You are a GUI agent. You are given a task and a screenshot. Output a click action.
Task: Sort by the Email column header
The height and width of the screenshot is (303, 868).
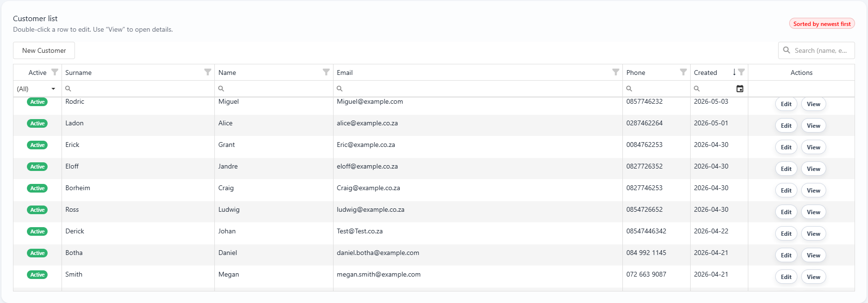[x=345, y=73]
